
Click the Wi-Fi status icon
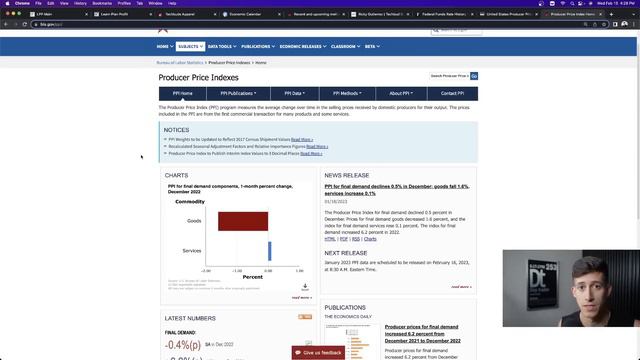coord(563,3)
